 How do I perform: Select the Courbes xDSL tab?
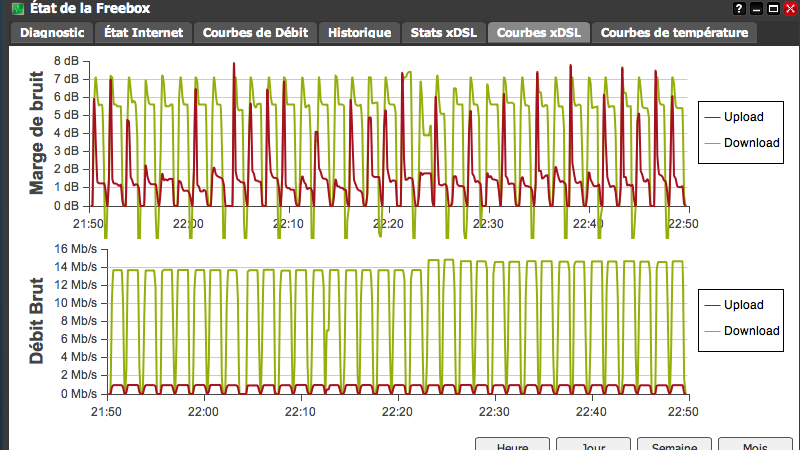538,33
